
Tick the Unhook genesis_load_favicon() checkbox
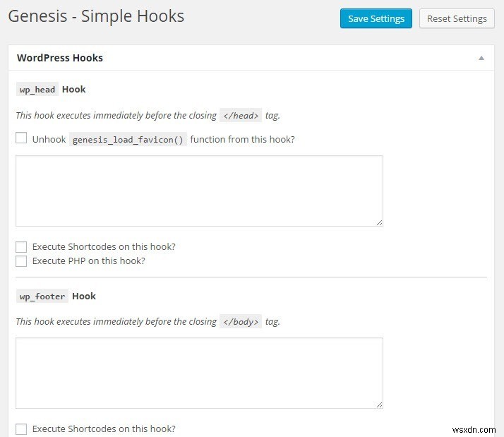coord(21,138)
